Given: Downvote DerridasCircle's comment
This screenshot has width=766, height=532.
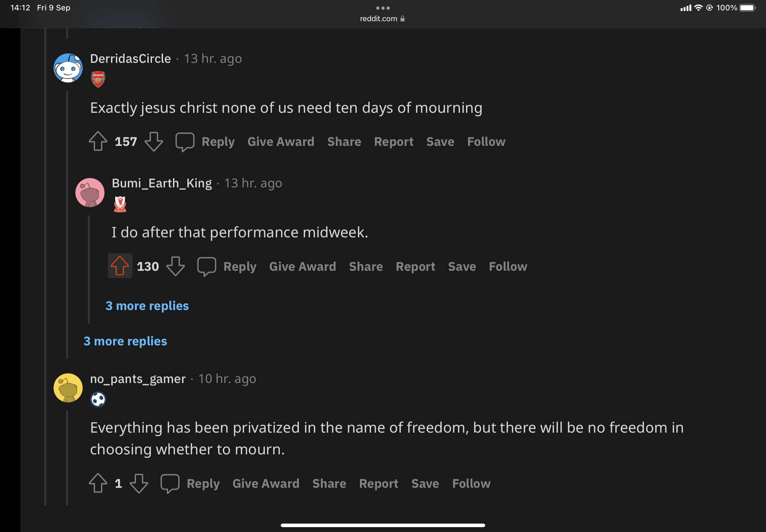Looking at the screenshot, I should pyautogui.click(x=154, y=141).
